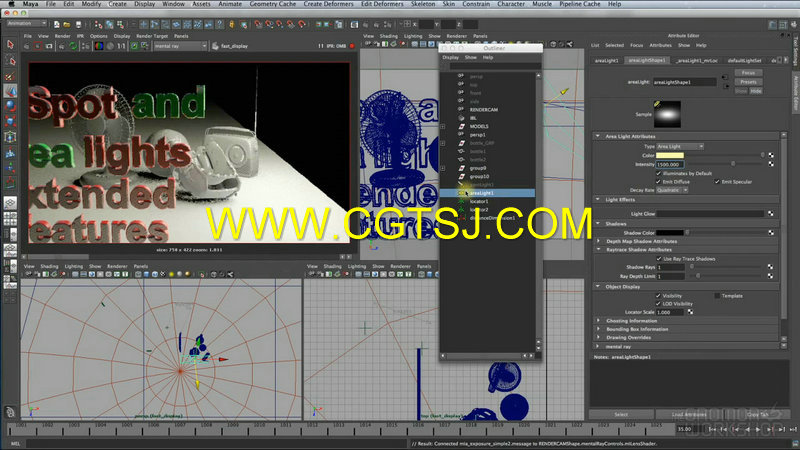Click the single perspective layout icon in sidebar
The width and height of the screenshot is (800, 450).
(10, 203)
